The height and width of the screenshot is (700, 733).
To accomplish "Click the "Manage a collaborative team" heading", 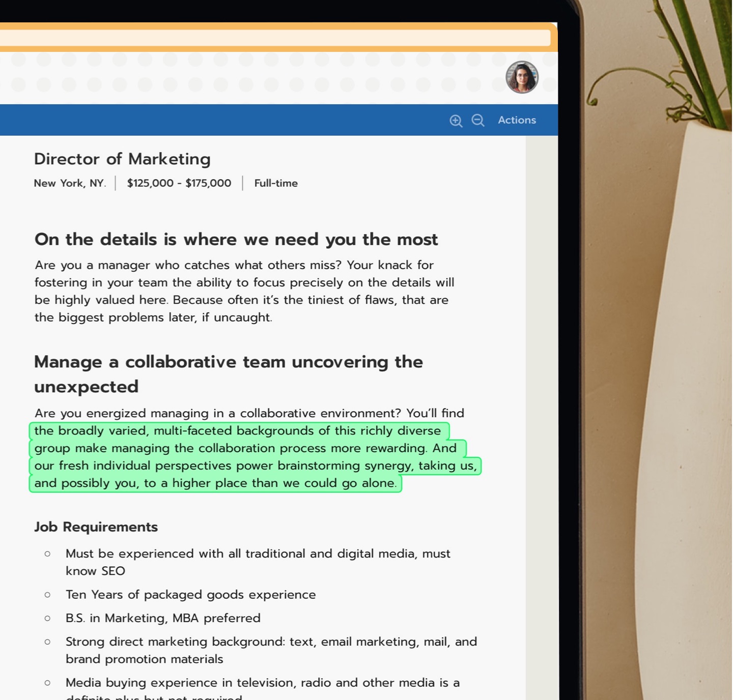I will click(228, 362).
